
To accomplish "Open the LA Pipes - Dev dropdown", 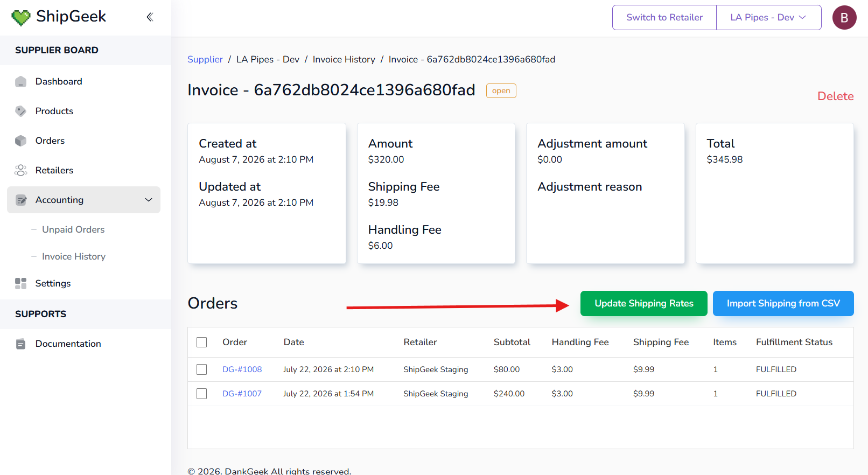I will tap(768, 18).
